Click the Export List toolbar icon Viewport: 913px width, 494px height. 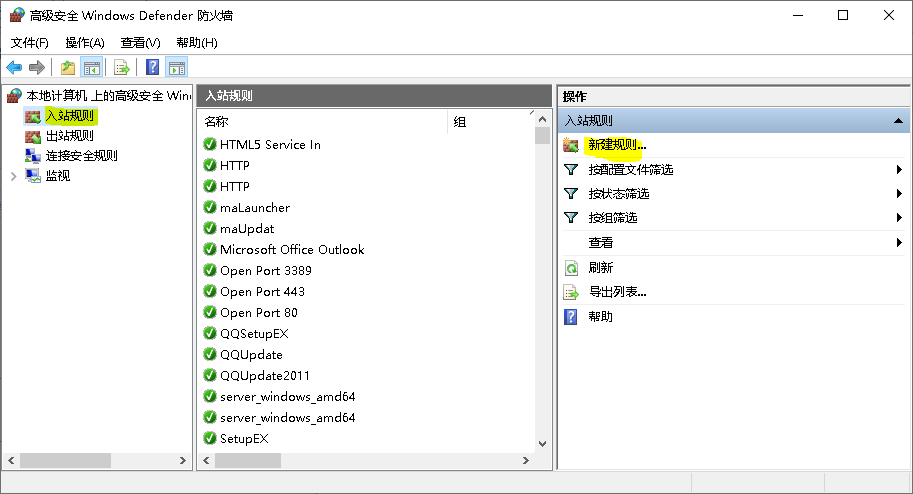pyautogui.click(x=121, y=67)
